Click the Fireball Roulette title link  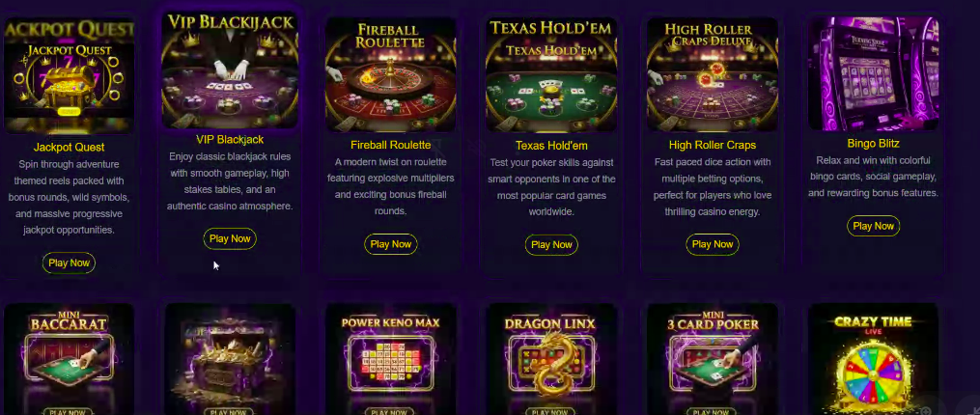pyautogui.click(x=391, y=145)
